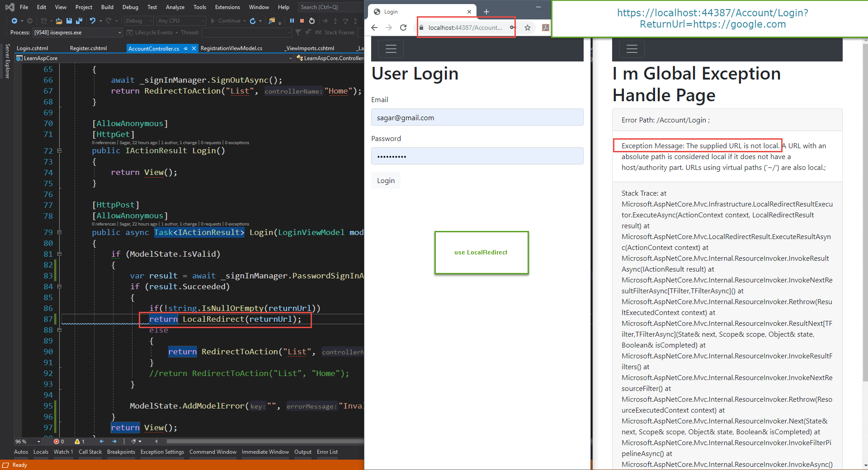Screen dimensions: 868x470
Task: Switch to the RegistrationViewModel.cs tab
Action: [x=232, y=48]
